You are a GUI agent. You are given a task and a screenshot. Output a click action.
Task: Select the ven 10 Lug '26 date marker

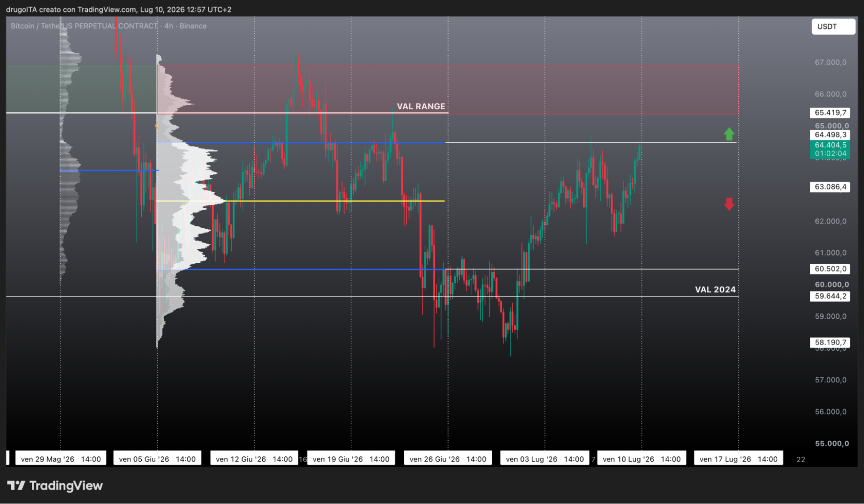tap(641, 459)
